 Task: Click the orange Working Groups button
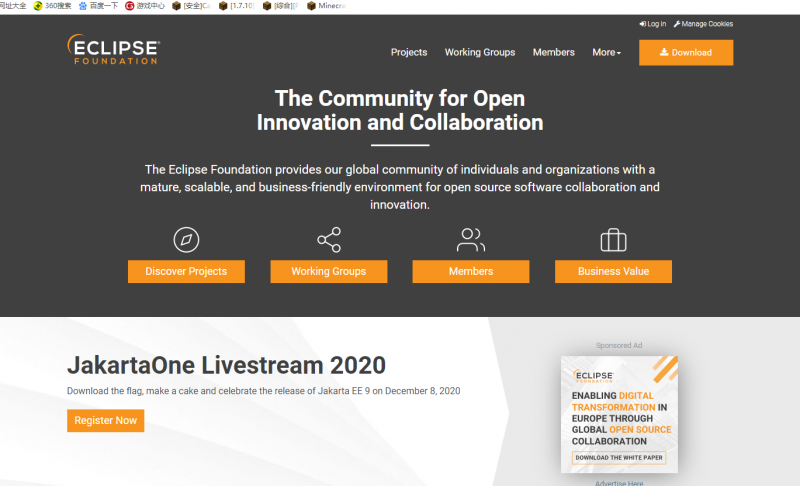[x=329, y=271]
